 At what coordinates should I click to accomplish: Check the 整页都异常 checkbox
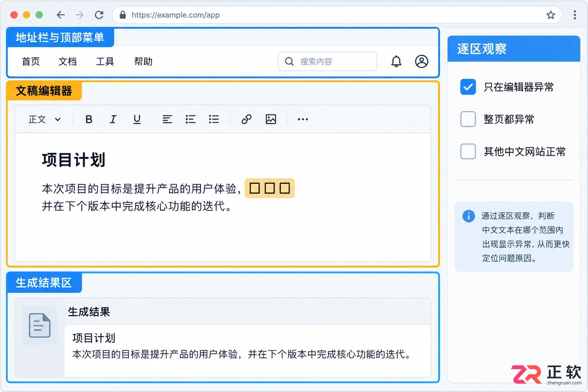468,119
